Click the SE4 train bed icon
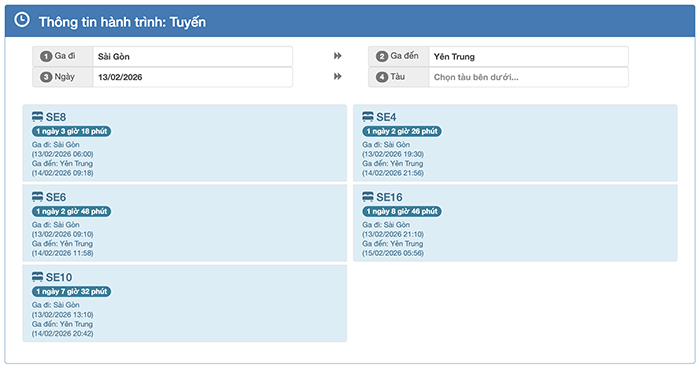This screenshot has width=700, height=367. click(368, 117)
